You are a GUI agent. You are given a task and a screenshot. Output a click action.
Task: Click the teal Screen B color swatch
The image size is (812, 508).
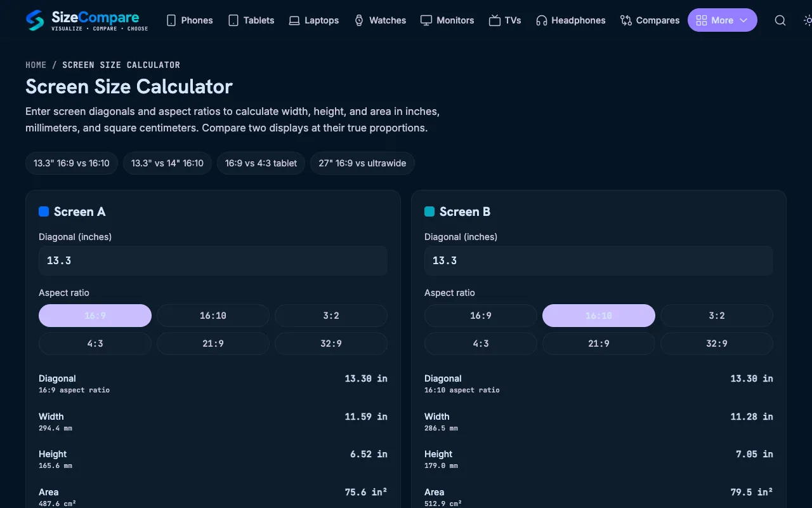pyautogui.click(x=429, y=211)
